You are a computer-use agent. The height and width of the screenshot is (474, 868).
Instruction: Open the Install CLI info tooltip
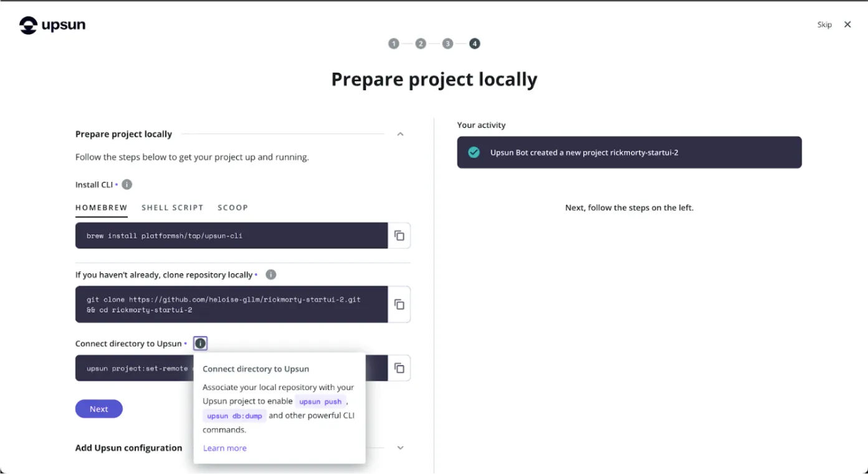(126, 184)
